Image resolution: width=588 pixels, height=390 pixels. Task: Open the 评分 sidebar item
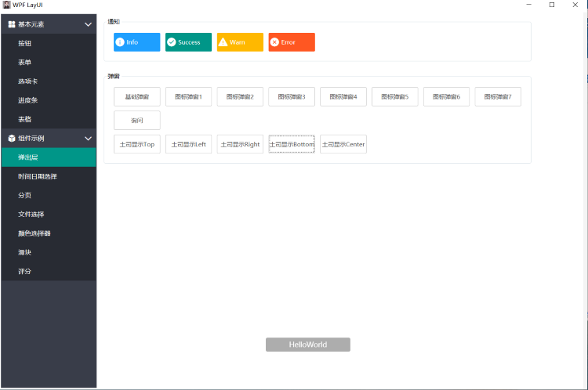(x=49, y=271)
